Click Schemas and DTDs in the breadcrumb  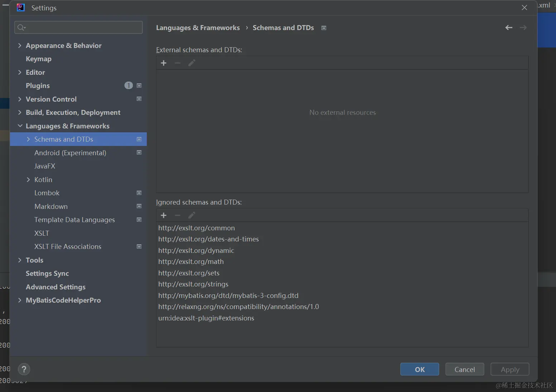pos(283,28)
